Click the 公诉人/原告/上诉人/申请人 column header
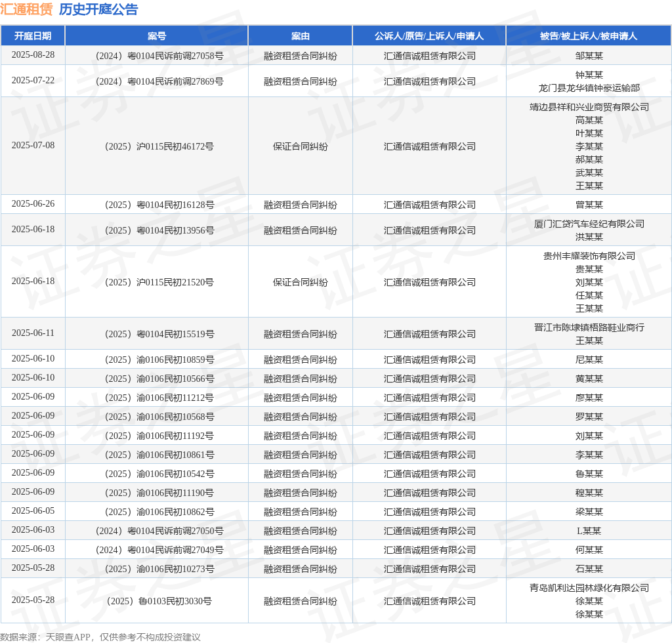Viewport: 672px width, 643px height. pyautogui.click(x=429, y=36)
